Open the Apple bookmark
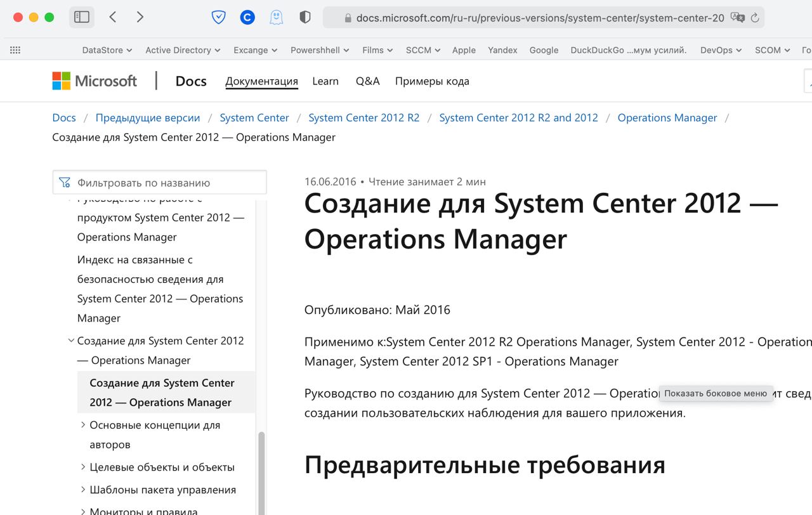 point(464,50)
